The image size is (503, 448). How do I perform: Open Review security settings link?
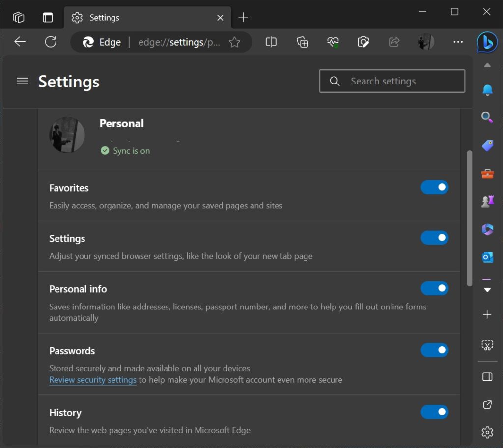(92, 380)
